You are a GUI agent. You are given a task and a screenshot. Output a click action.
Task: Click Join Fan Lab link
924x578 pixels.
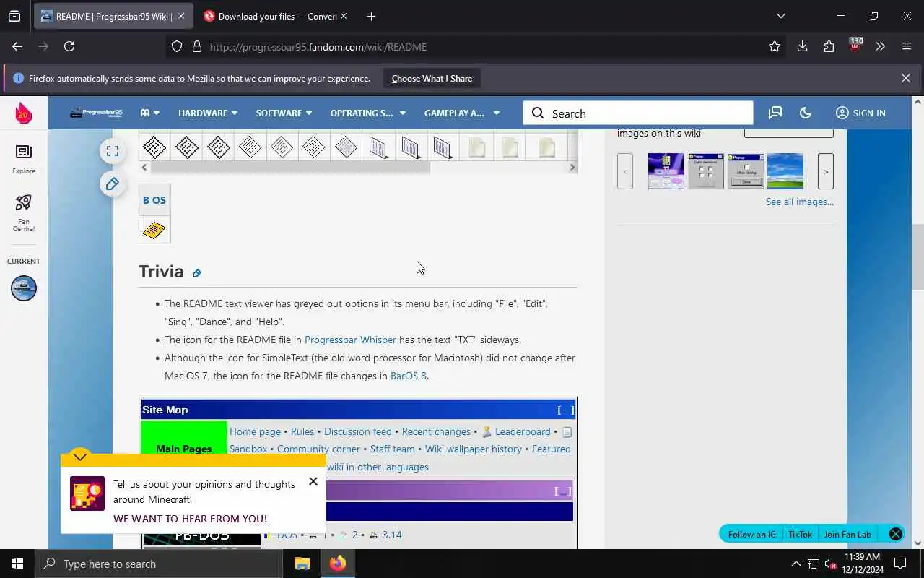tap(847, 534)
